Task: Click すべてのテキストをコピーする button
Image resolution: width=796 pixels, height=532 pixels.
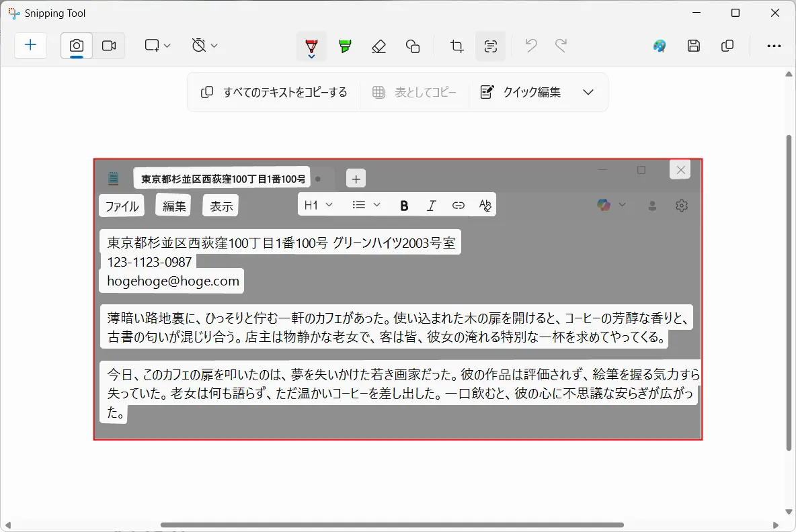Action: 274,92
